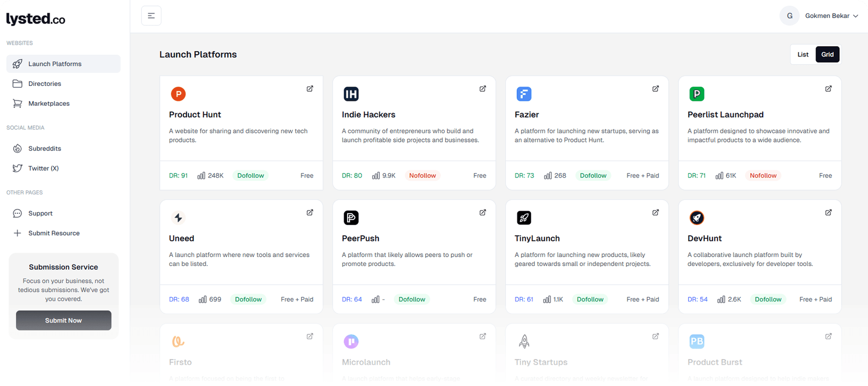Image resolution: width=868 pixels, height=386 pixels.
Task: Click the lysted.co logo
Action: 36,19
